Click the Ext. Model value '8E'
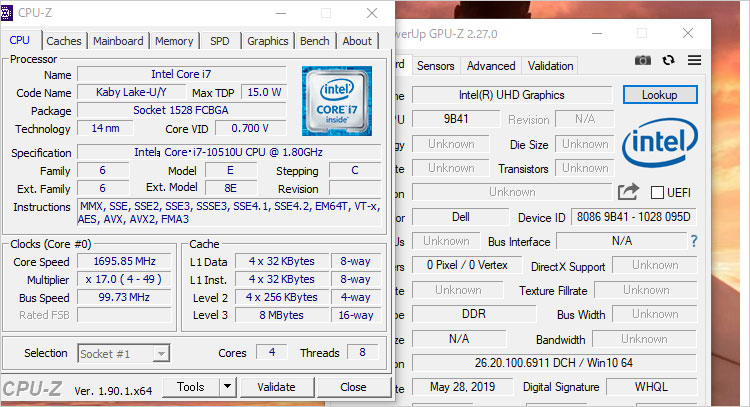750x407 pixels. coord(231,188)
